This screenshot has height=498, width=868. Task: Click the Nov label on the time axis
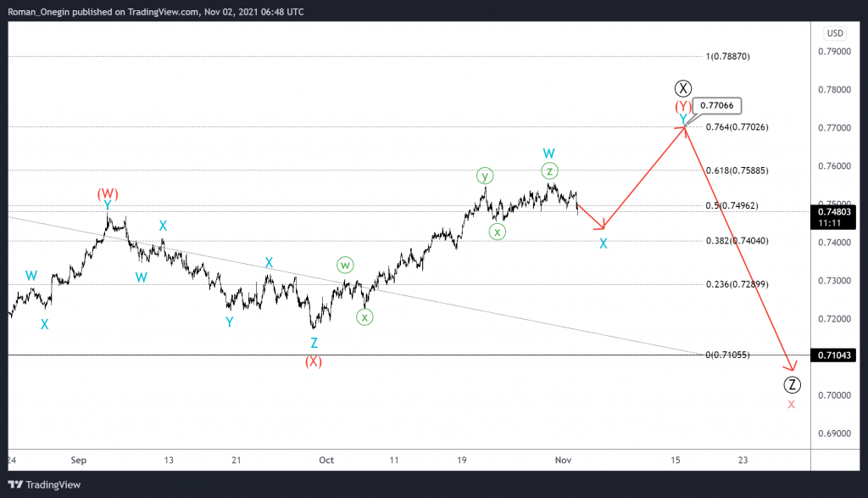[564, 460]
